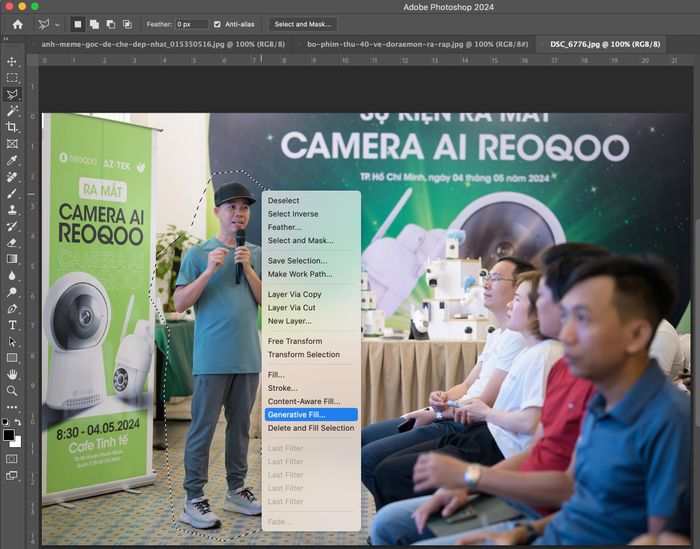The height and width of the screenshot is (549, 700).
Task: Open the lasso tool preset picker chevron
Action: click(x=57, y=25)
